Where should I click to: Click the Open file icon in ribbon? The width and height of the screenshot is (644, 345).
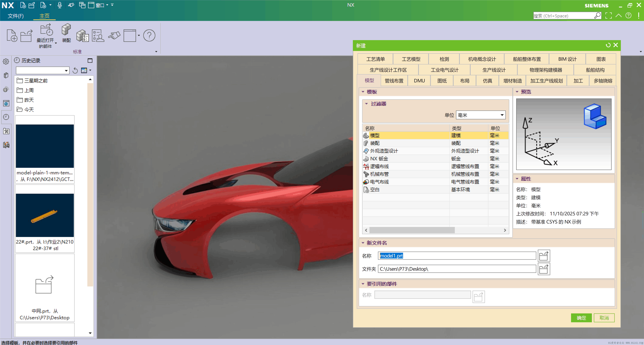click(x=26, y=35)
